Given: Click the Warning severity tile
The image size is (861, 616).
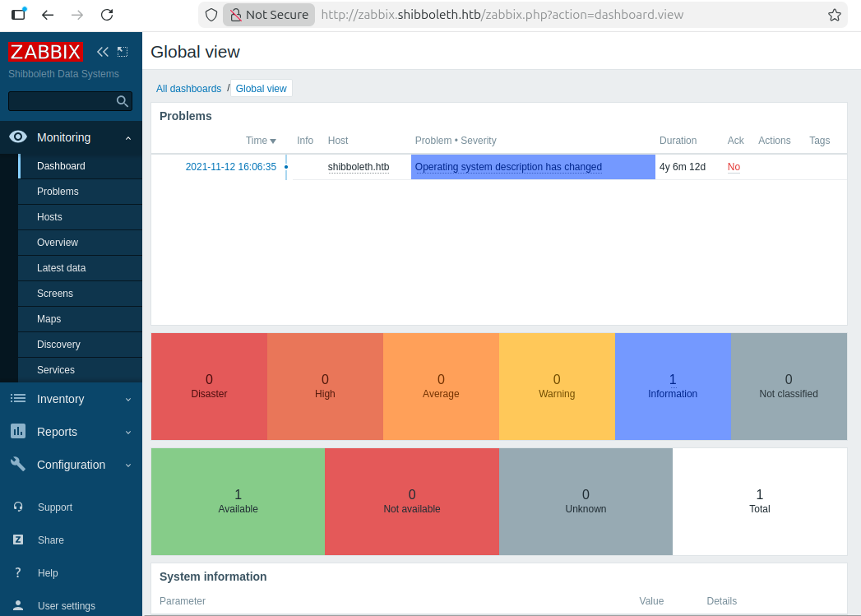Looking at the screenshot, I should [x=557, y=387].
